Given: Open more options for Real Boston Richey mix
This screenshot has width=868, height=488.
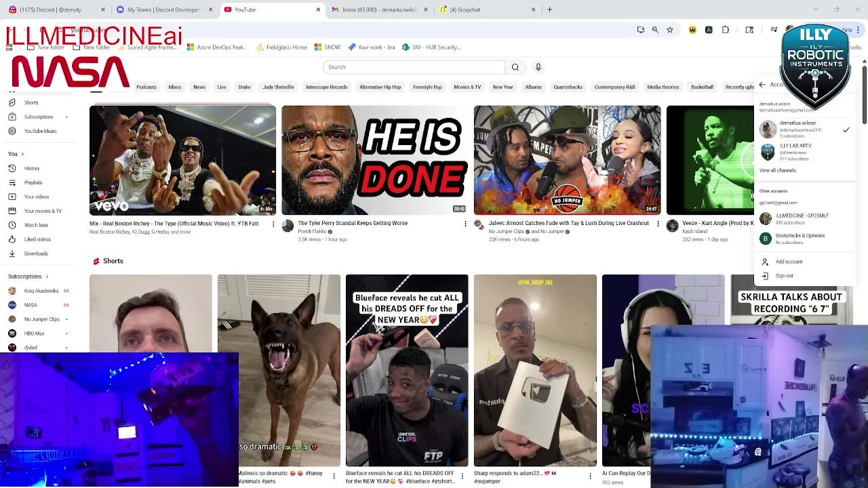Looking at the screenshot, I should click(x=273, y=224).
